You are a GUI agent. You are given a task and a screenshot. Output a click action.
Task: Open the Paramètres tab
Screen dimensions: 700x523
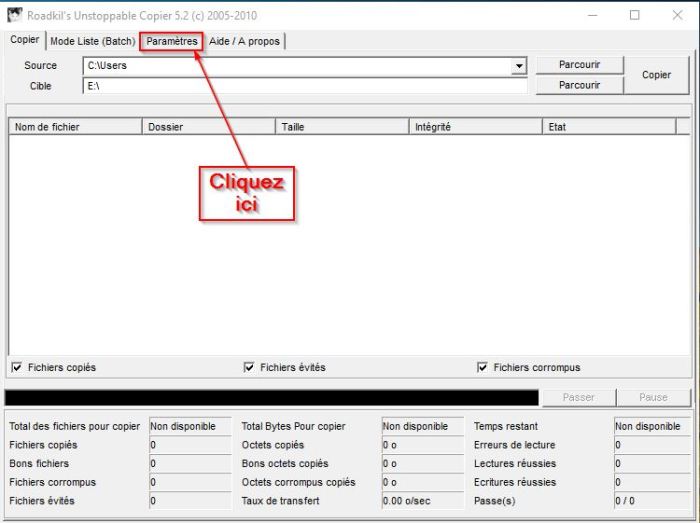tap(172, 41)
